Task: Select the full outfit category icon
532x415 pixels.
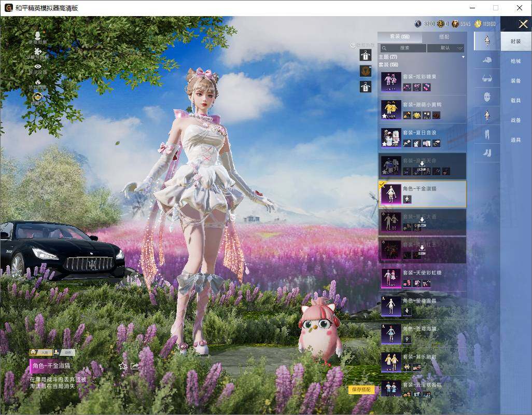Action: coord(487,41)
